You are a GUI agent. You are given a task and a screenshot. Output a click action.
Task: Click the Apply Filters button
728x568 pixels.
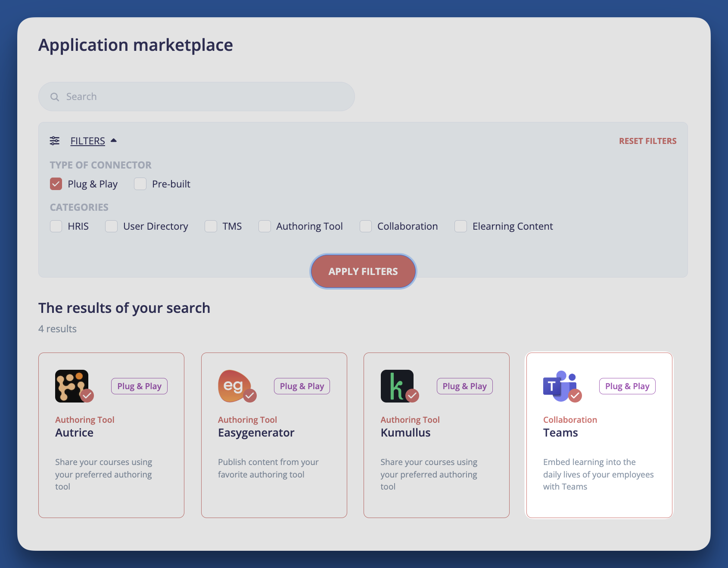click(x=363, y=271)
